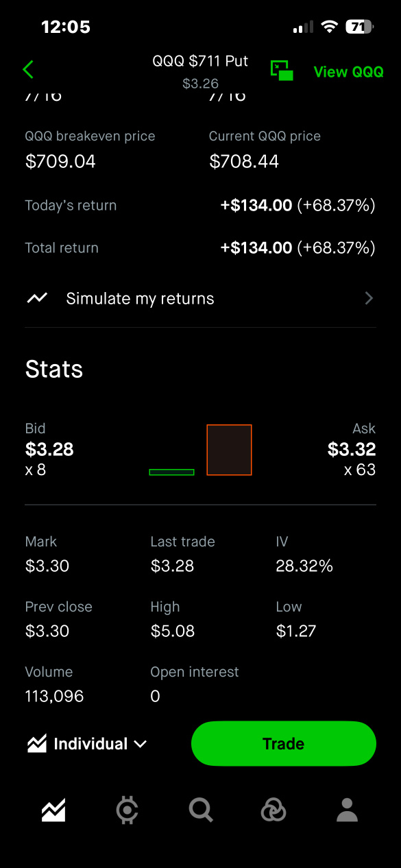Open the Search magnifier tab
The image size is (401, 868).
pos(201,810)
